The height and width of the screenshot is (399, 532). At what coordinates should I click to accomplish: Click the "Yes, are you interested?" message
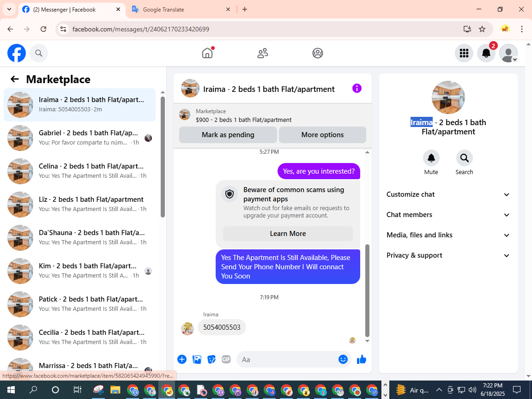[x=319, y=171]
